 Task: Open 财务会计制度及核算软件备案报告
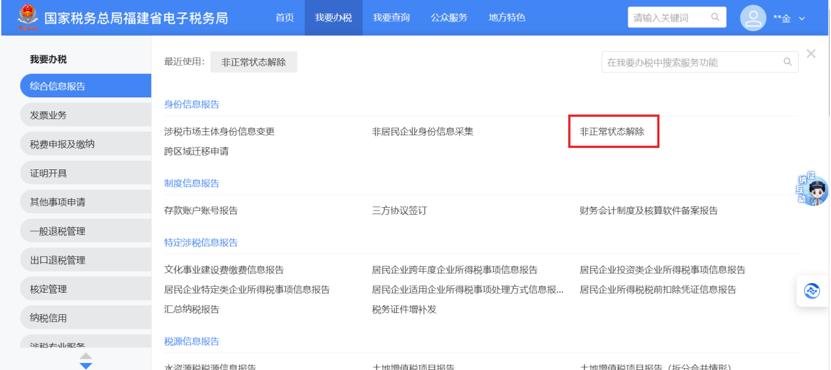[649, 211]
